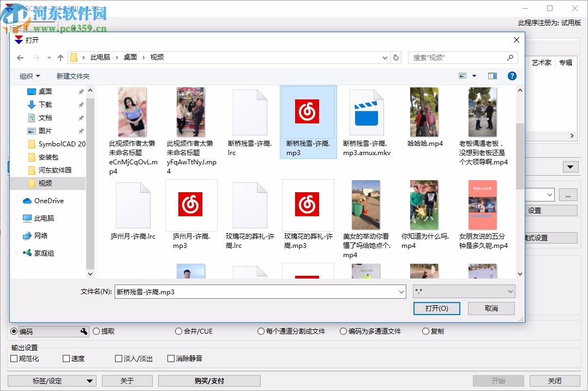Open the 组织 dropdown menu
This screenshot has width=588, height=391.
tap(29, 76)
